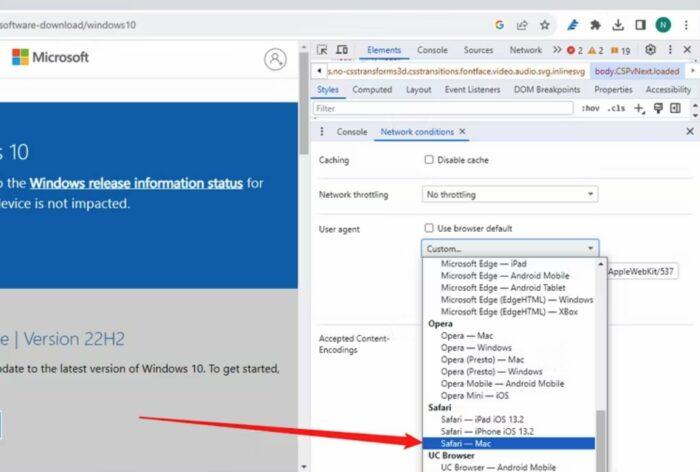700x472 pixels.
Task: Enable the Disable cache checkbox
Action: [x=429, y=160]
